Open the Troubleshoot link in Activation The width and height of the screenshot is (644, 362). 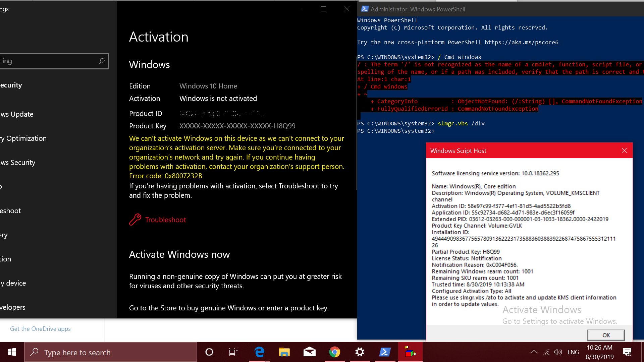[165, 220]
